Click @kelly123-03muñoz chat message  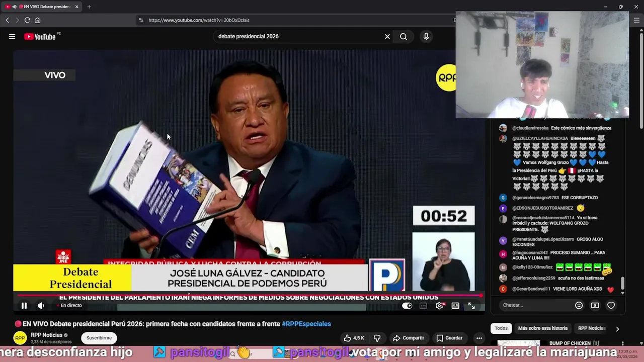click(x=561, y=268)
